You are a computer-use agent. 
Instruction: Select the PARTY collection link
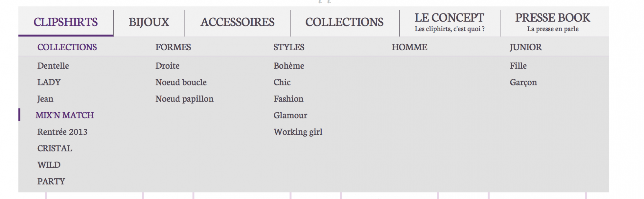point(51,182)
